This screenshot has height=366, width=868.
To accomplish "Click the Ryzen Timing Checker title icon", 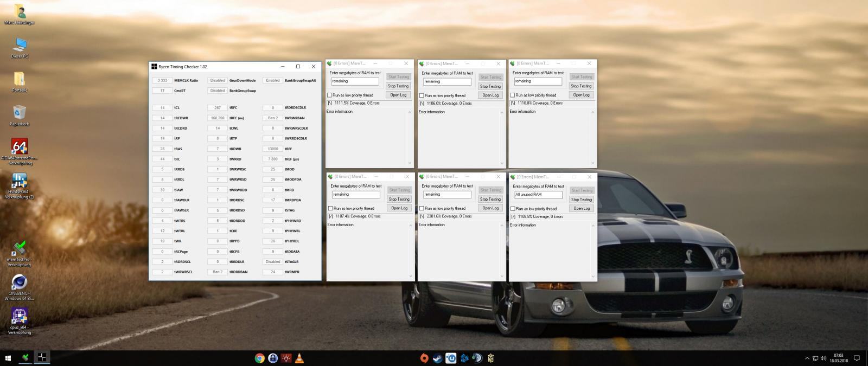I will point(154,67).
